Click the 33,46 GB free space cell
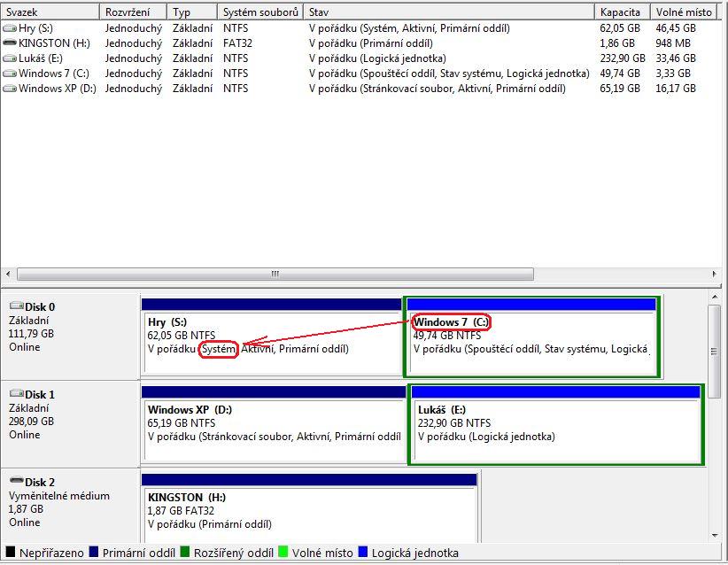Image resolution: width=728 pixels, height=565 pixels. (676, 58)
